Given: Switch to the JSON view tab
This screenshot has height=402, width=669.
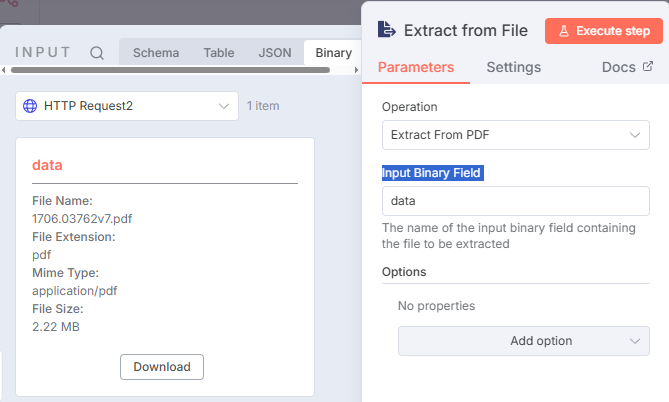Looking at the screenshot, I should click(275, 53).
